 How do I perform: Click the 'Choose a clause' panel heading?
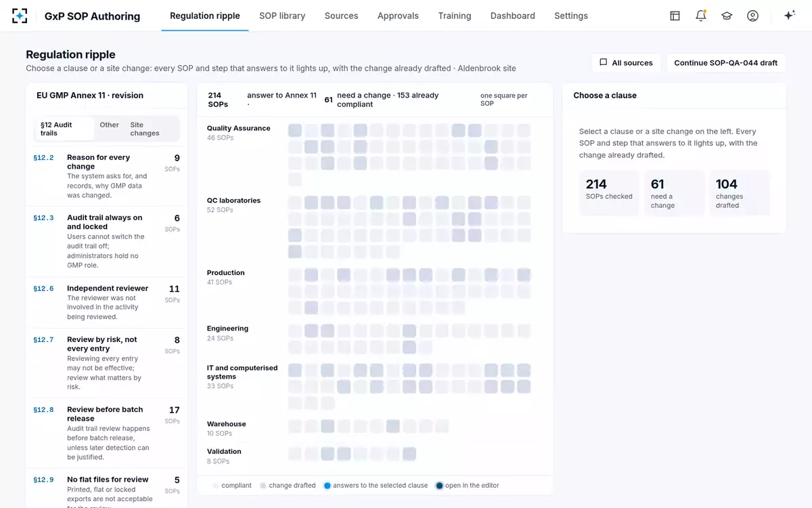(605, 96)
